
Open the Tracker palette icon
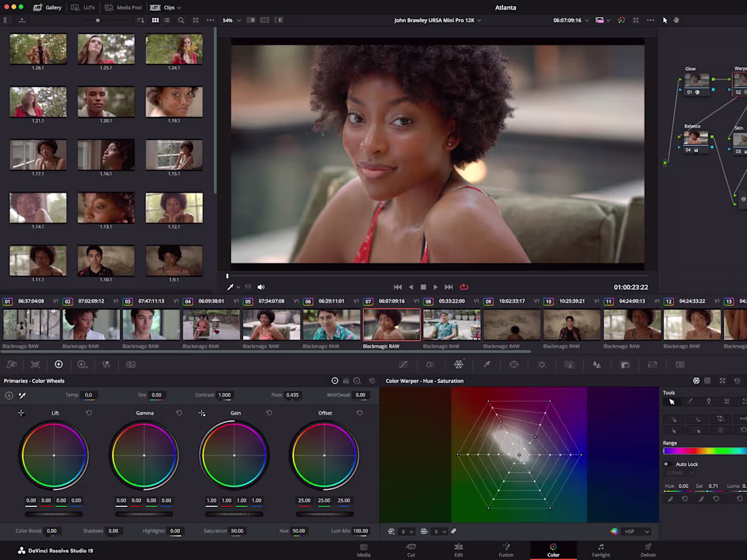542,365
